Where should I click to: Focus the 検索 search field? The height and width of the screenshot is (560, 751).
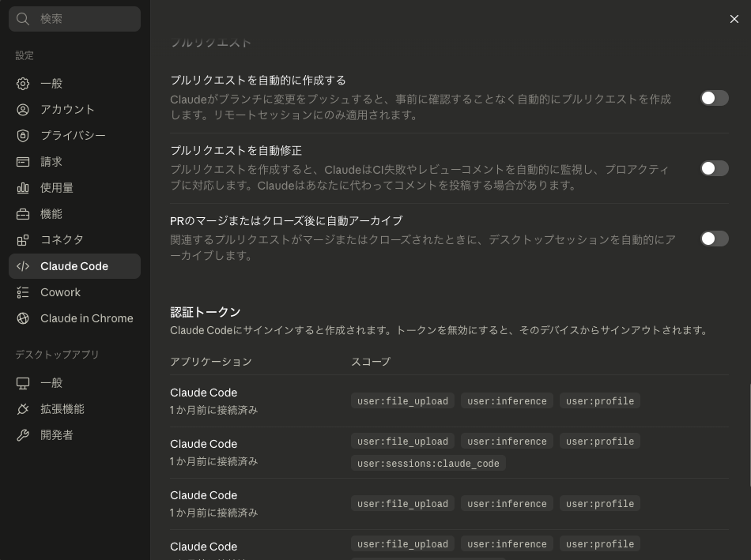75,19
